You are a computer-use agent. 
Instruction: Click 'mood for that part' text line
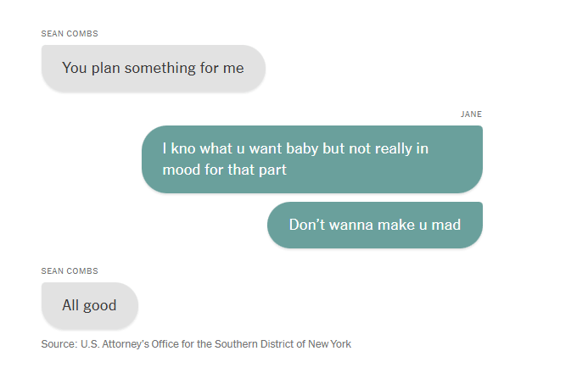pos(224,170)
